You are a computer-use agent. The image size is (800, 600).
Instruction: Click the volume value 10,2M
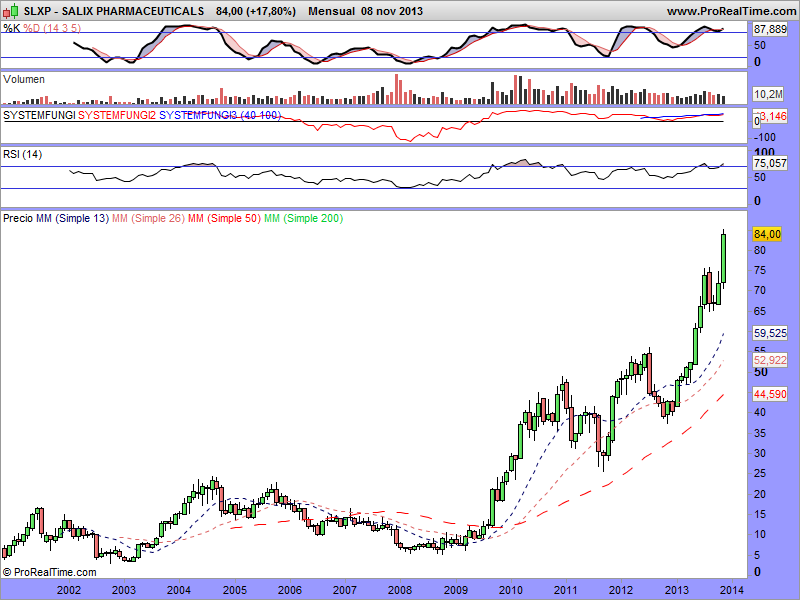pos(768,94)
